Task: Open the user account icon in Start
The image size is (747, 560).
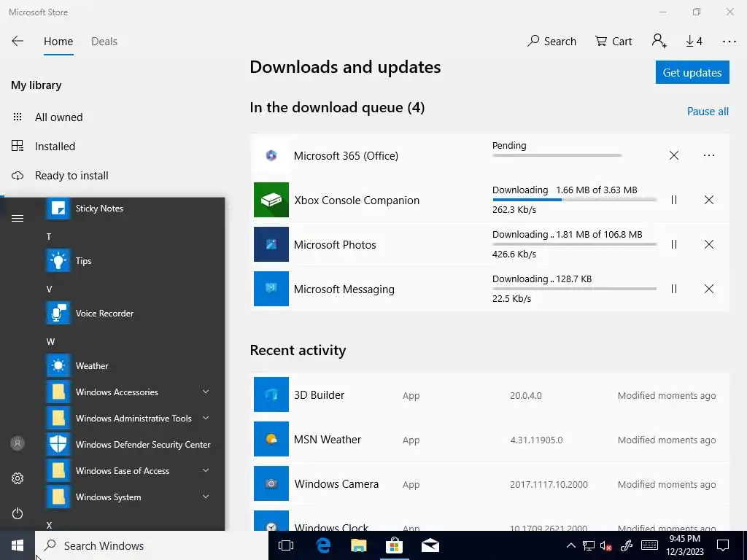Action: coord(18,443)
